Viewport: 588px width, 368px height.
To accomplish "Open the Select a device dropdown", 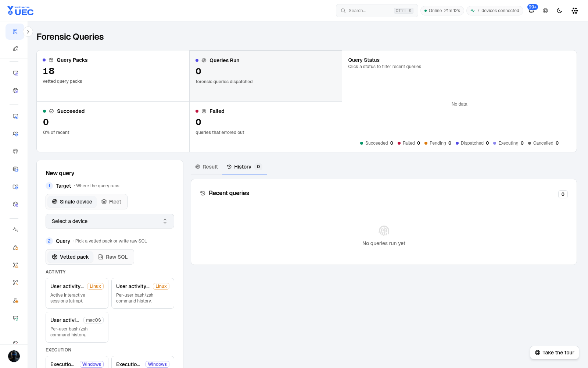I will tap(110, 221).
